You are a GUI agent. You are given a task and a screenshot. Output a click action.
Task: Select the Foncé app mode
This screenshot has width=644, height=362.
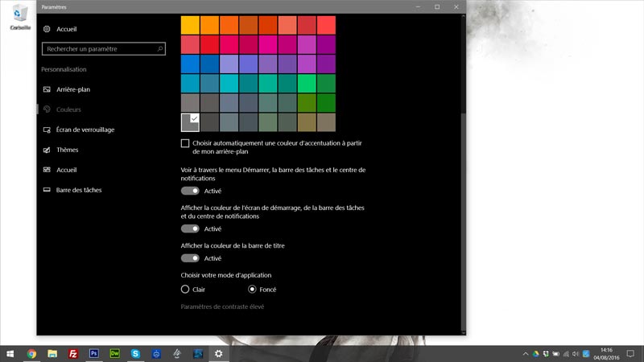252,290
